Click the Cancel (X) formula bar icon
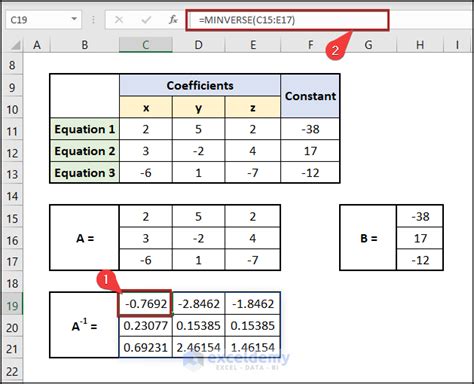The image size is (474, 384). tap(119, 20)
